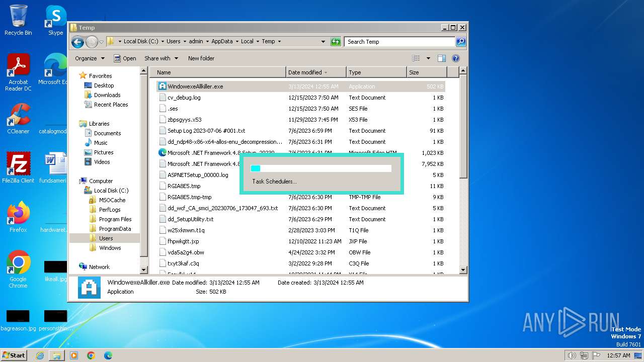Click the Windows Explorer taskbar button
644x362 pixels.
[x=57, y=355]
